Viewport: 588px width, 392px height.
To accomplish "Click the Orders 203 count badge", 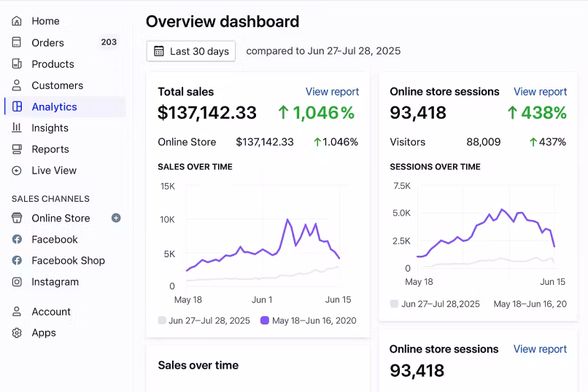I will (109, 42).
